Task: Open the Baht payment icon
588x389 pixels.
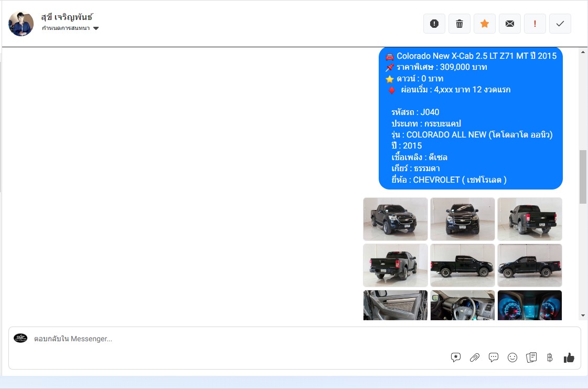Action: tap(550, 358)
